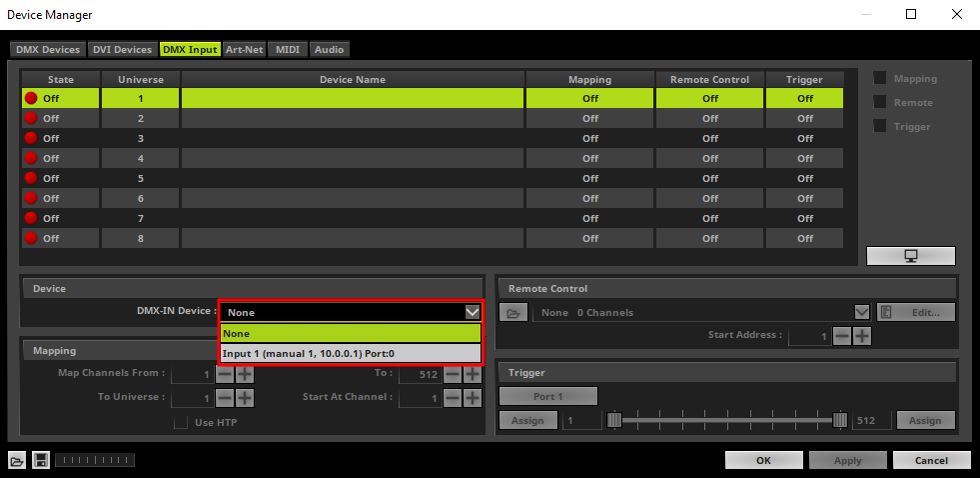The height and width of the screenshot is (478, 980).
Task: Click the Start Address input field
Action: [810, 337]
